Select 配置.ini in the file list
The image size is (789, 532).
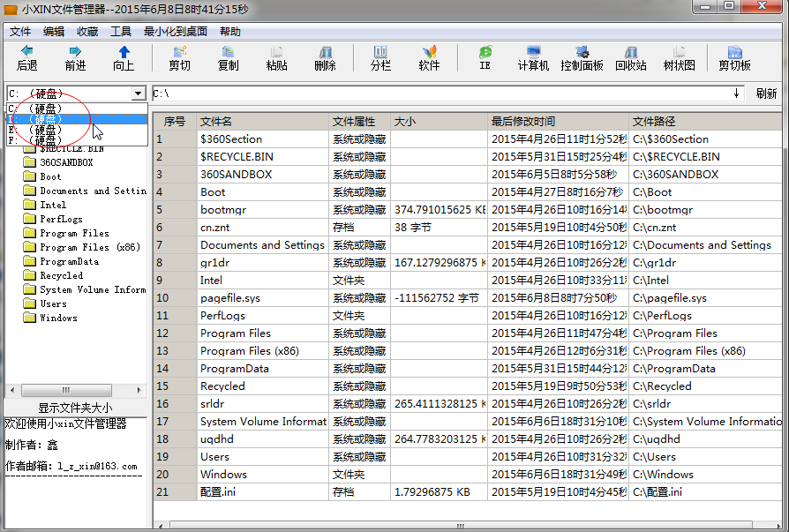pos(262,491)
